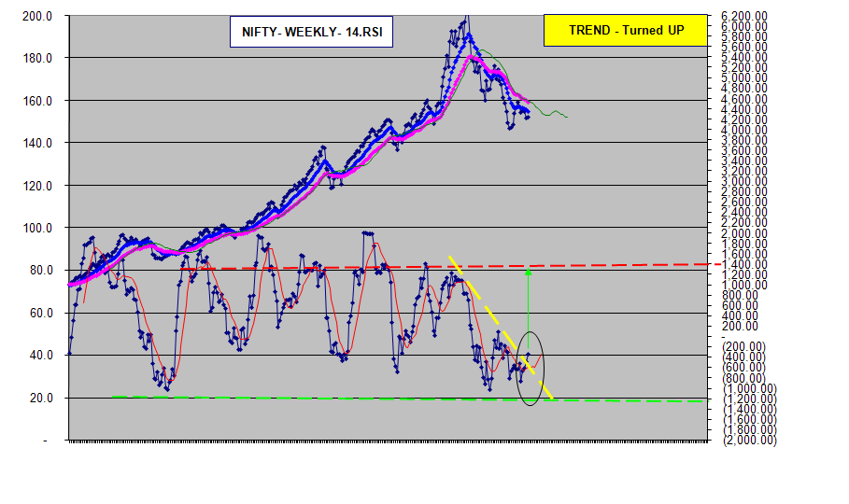
Task: Click the 80.0 left axis label
Action: point(41,270)
